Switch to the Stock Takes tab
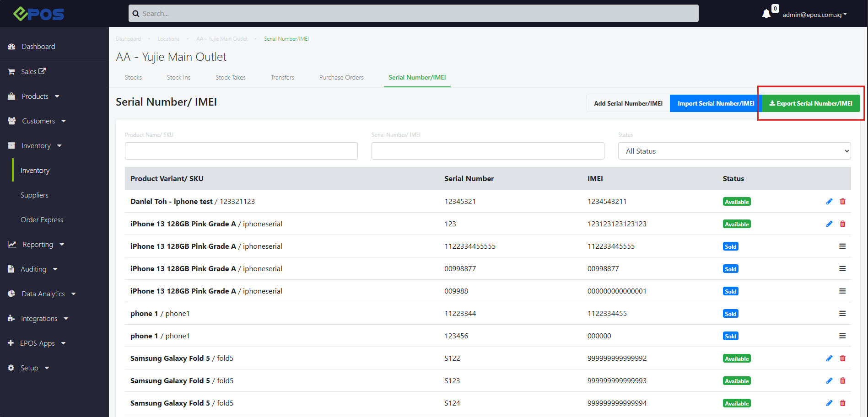868x417 pixels. pos(231,78)
